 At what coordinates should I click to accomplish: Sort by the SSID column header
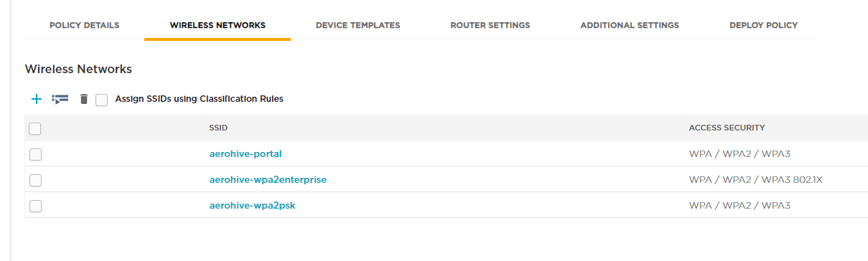(218, 128)
